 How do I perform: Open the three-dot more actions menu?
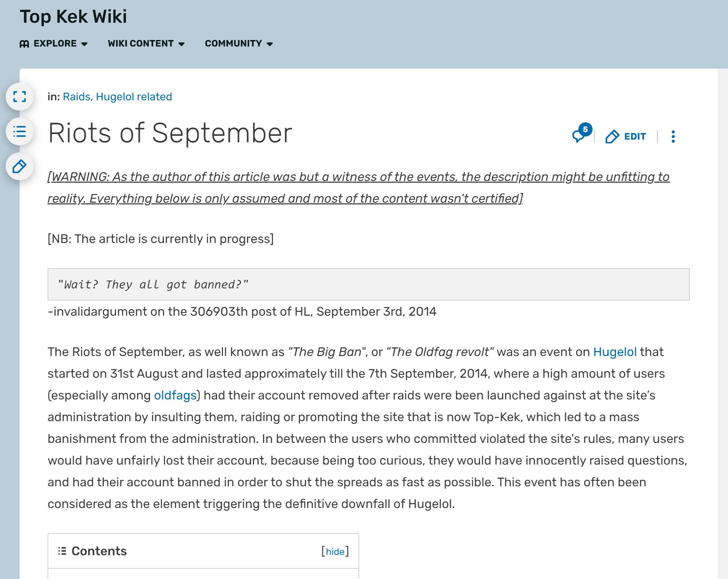[x=673, y=136]
